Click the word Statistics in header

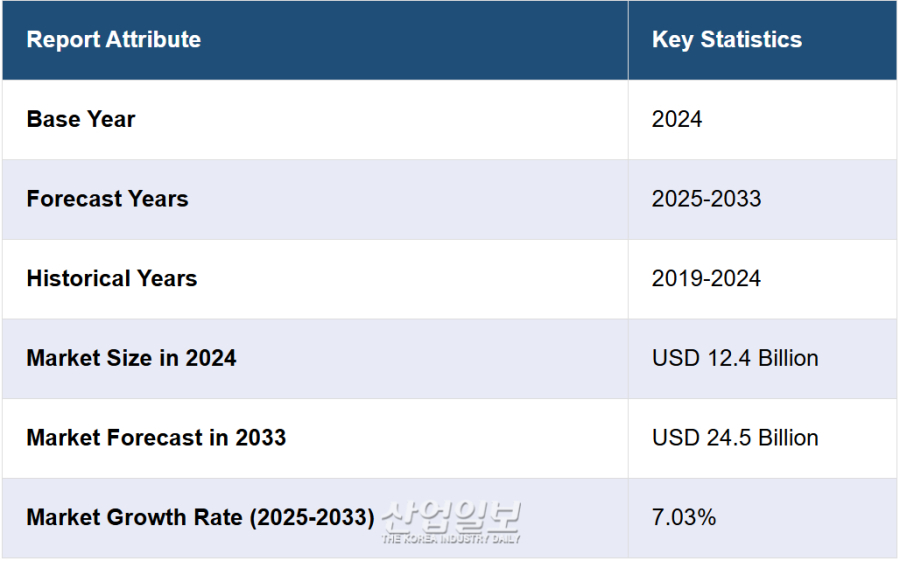pos(751,40)
